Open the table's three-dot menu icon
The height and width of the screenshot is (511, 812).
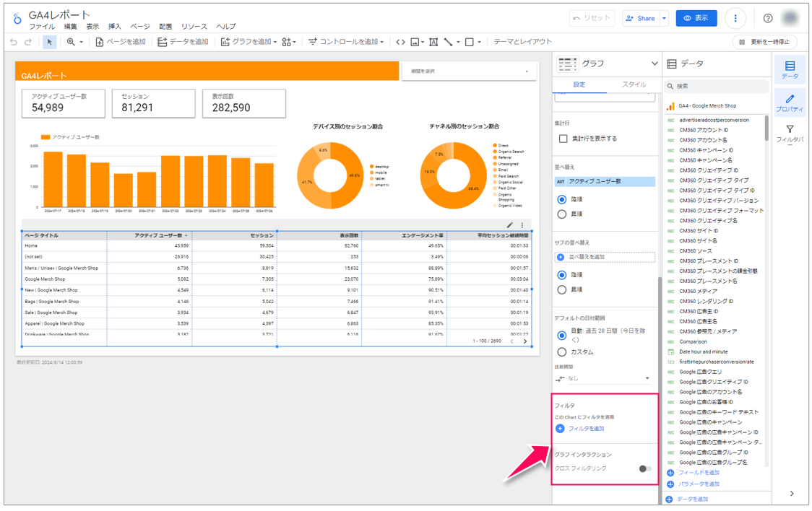522,225
